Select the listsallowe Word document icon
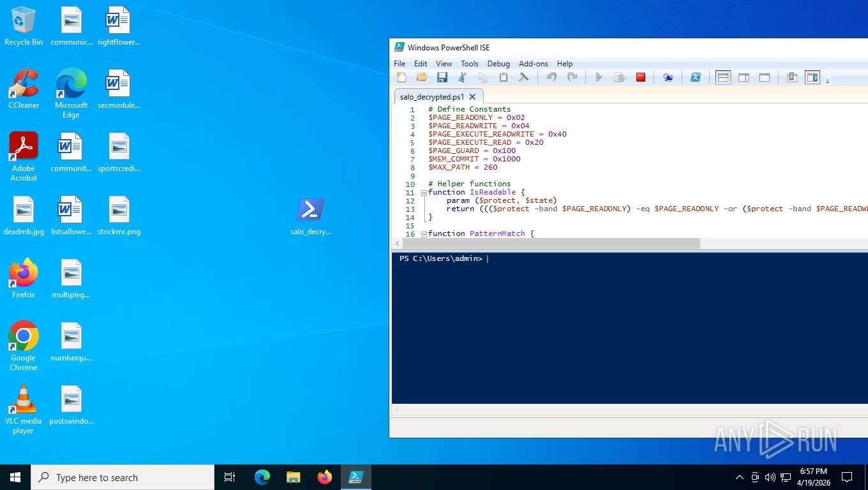 coord(71,216)
